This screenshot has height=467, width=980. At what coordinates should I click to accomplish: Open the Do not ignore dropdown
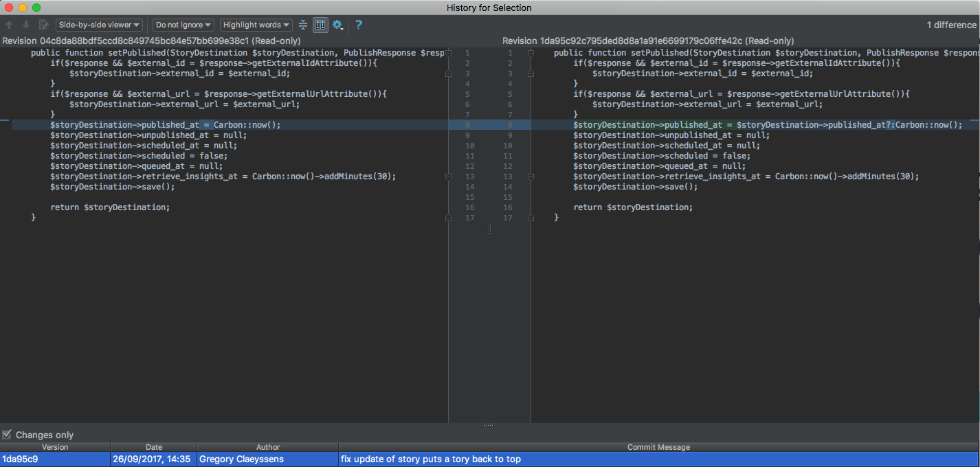(x=183, y=25)
